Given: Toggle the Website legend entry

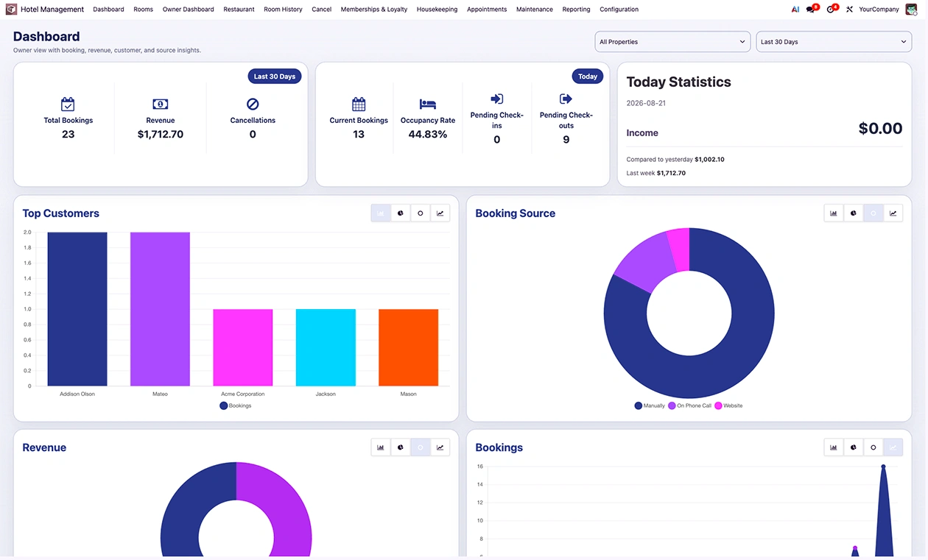Looking at the screenshot, I should [x=728, y=405].
